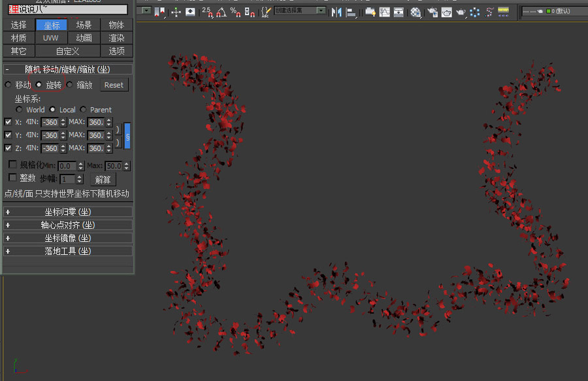Switch to the 场景 tab
The width and height of the screenshot is (588, 381).
point(84,25)
